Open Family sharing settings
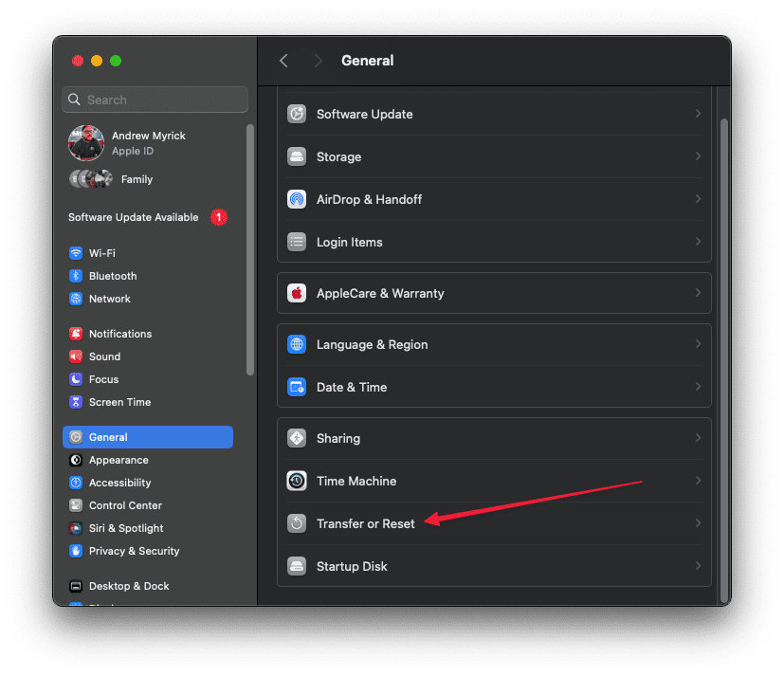Viewport: 784px width, 676px height. (x=111, y=179)
